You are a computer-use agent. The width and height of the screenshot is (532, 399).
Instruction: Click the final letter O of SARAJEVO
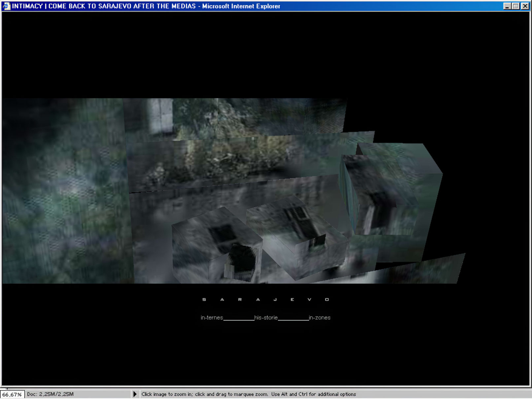coord(327,300)
